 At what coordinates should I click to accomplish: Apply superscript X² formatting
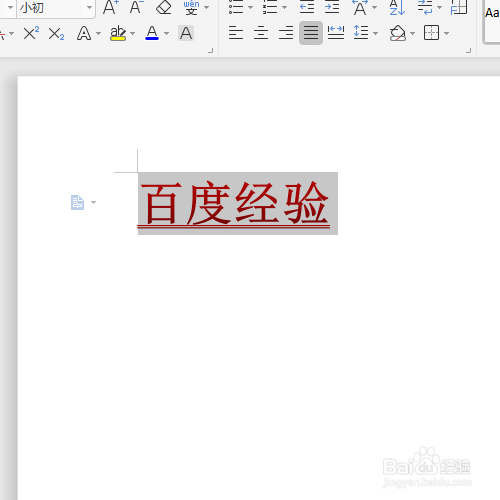tap(31, 33)
